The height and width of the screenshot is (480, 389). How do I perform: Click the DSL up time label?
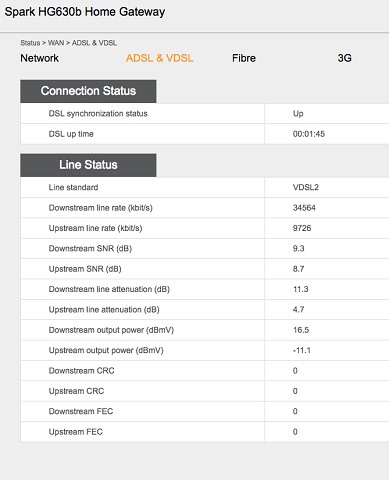71,134
